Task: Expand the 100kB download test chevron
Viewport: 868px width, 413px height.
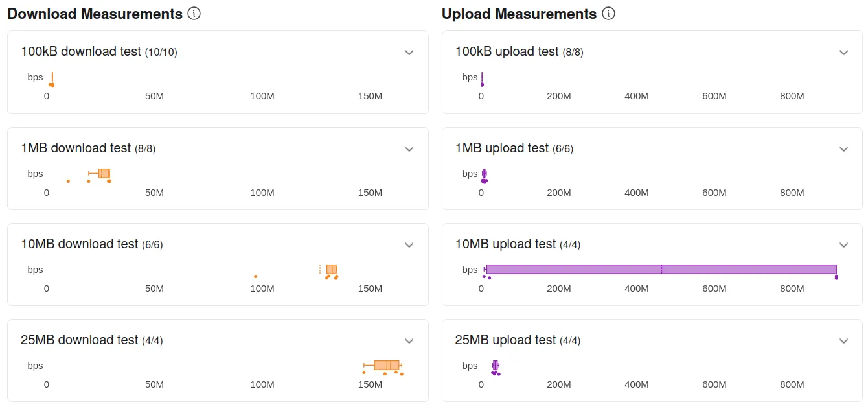Action: (409, 53)
